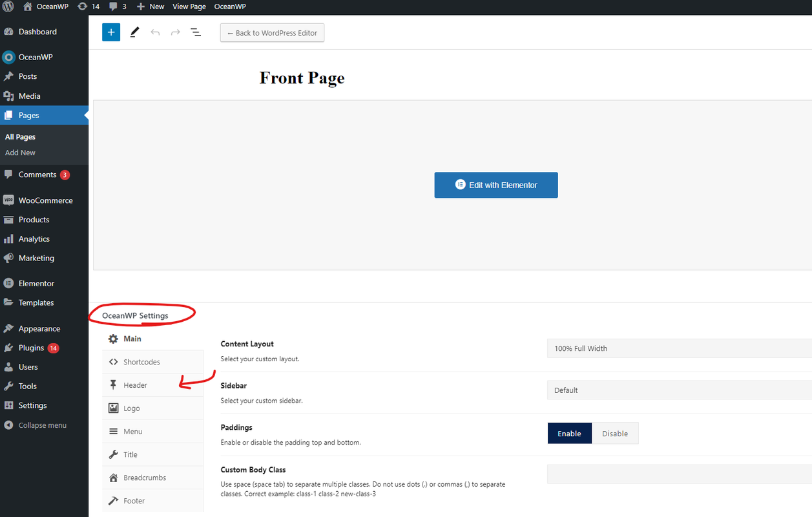Open Templates in sidebar
812x517 pixels.
tap(44, 302)
